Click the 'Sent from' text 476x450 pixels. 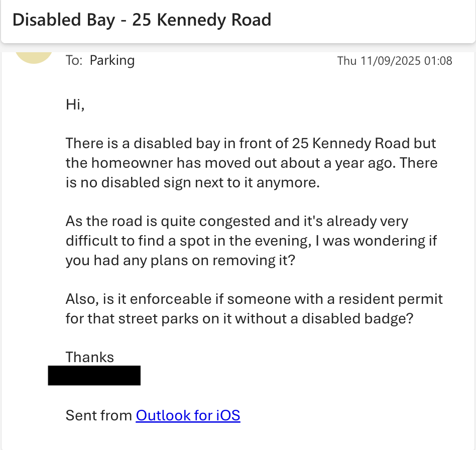point(98,415)
